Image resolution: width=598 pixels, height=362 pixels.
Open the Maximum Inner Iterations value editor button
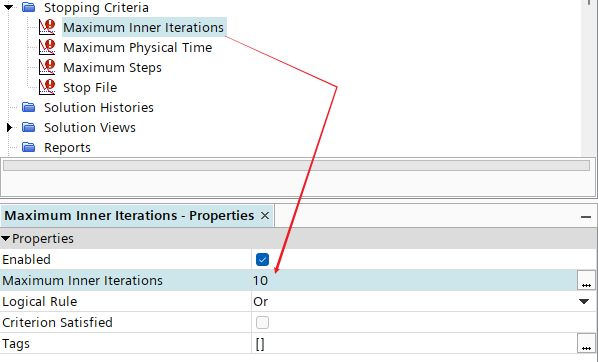[587, 280]
